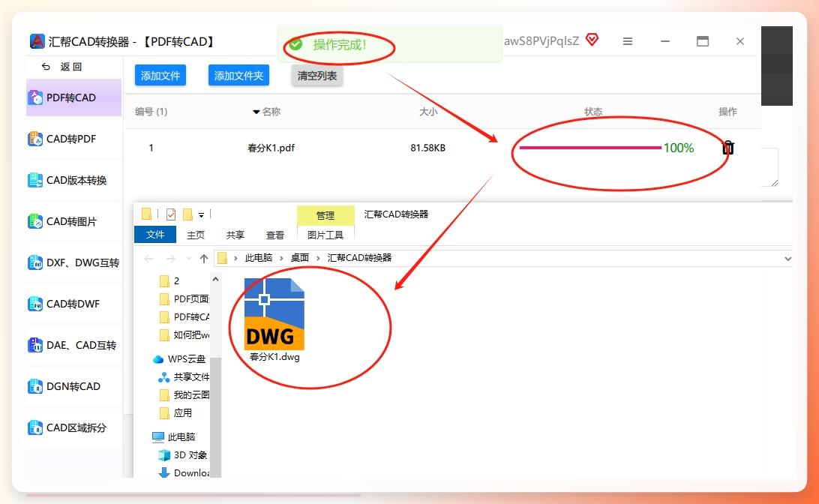819x504 pixels.
Task: Click the back arrow icon next to 返回
Action: tap(46, 67)
